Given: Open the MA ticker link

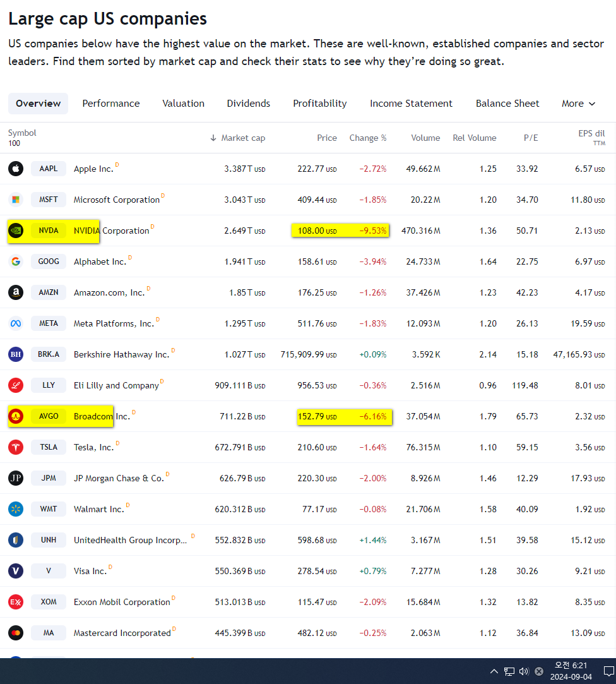Looking at the screenshot, I should click(49, 633).
